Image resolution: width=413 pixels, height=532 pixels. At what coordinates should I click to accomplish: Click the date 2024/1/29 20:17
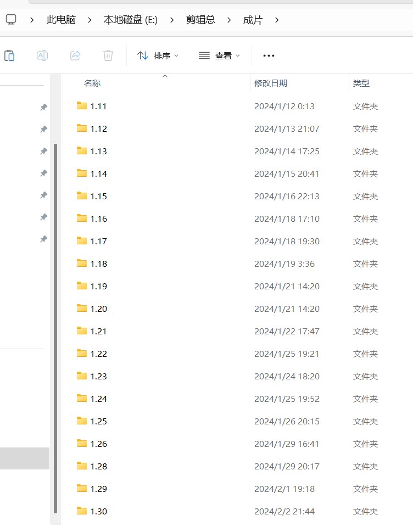(x=287, y=466)
